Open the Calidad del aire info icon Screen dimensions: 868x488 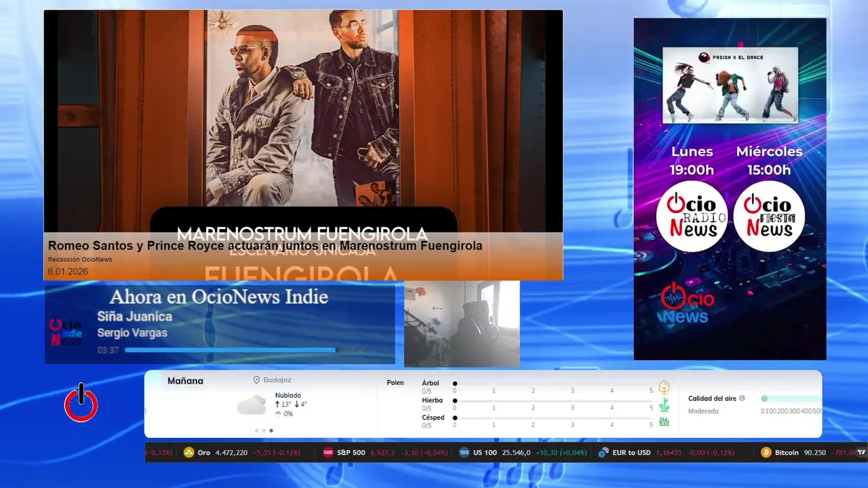(743, 399)
